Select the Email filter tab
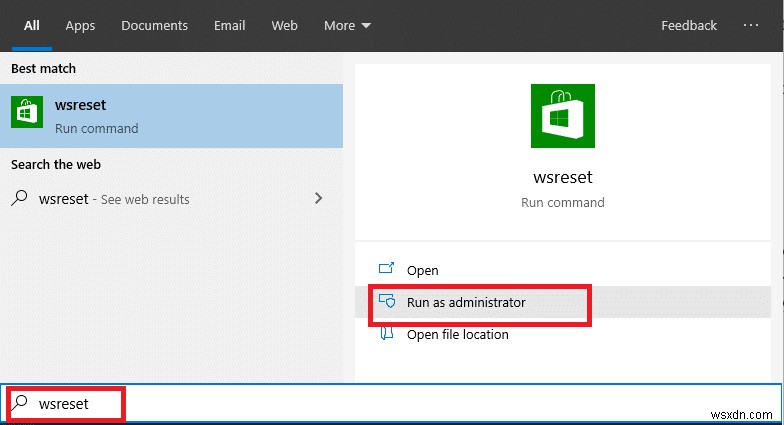Viewport: 784px width, 425px height. [229, 25]
